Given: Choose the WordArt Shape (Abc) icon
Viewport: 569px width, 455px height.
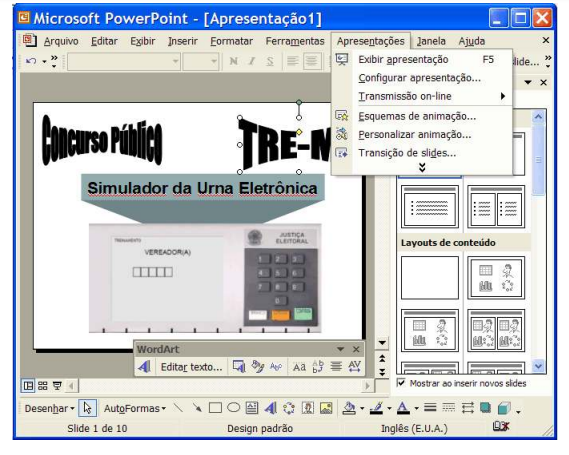Looking at the screenshot, I should pos(276,367).
